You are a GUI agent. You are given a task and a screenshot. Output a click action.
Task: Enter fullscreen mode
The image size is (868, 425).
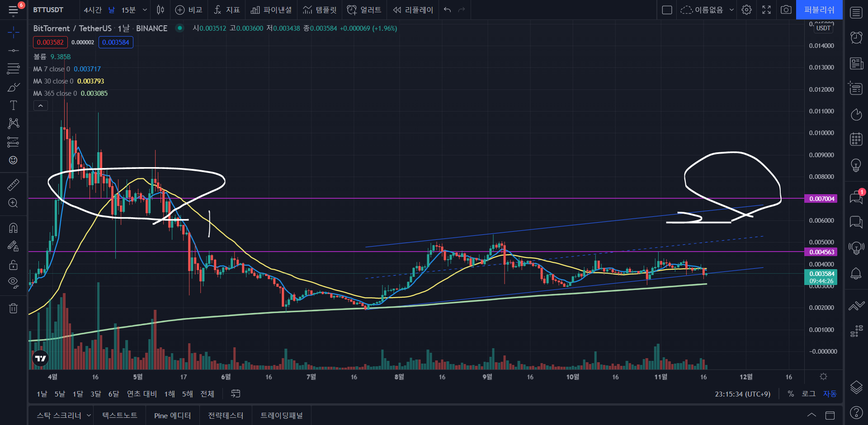point(767,10)
